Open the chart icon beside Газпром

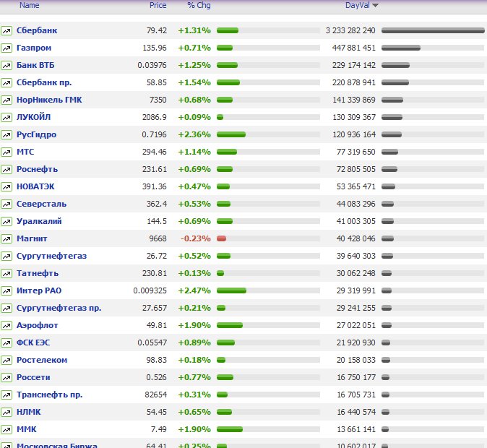point(7,48)
